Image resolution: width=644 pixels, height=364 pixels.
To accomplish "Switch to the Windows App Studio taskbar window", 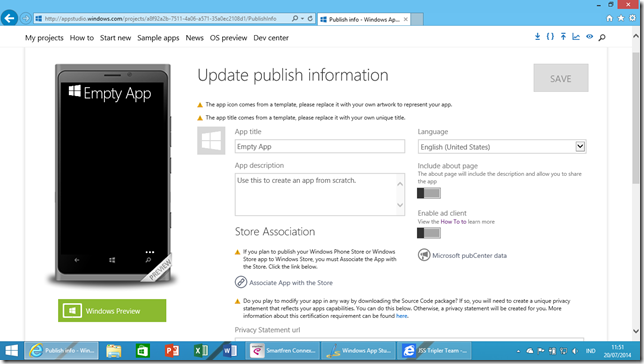I will point(358,351).
